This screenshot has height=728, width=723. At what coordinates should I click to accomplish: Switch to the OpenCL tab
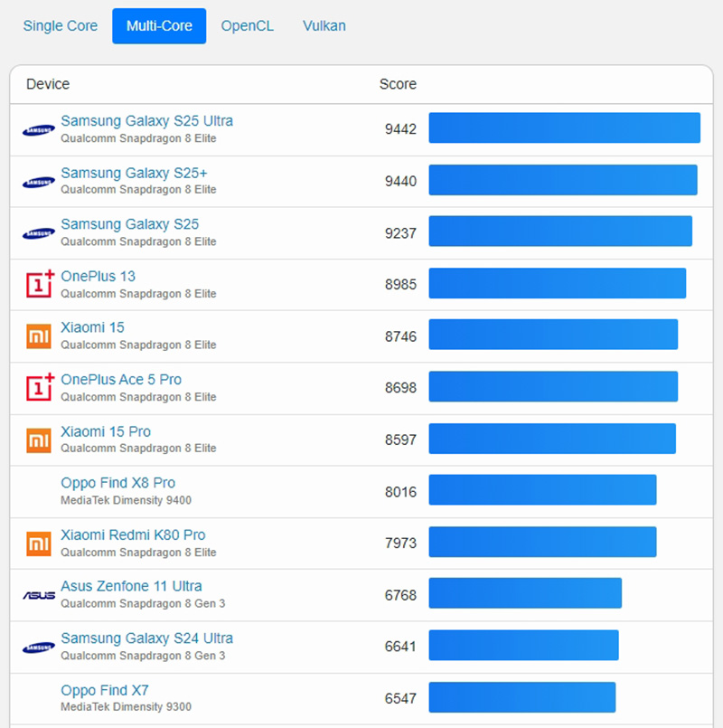(247, 26)
